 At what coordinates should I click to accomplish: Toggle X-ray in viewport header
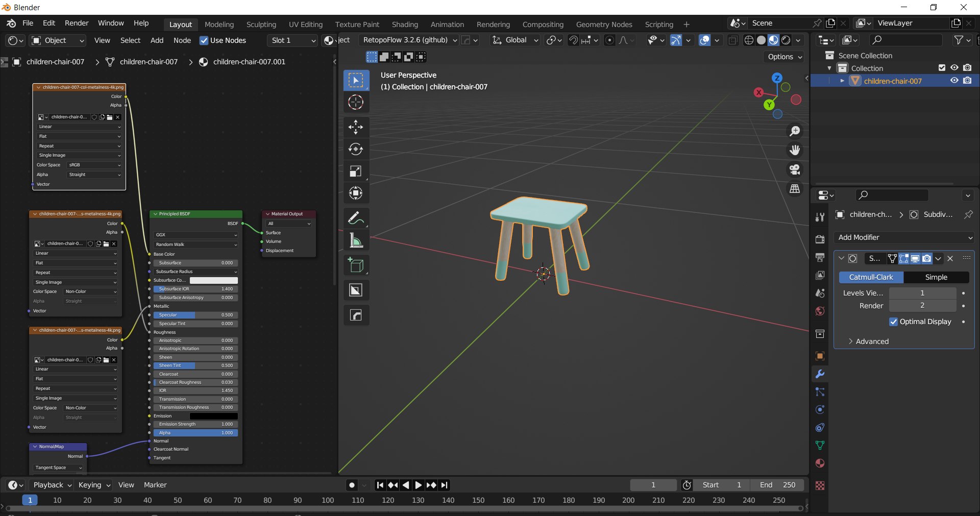(x=733, y=40)
